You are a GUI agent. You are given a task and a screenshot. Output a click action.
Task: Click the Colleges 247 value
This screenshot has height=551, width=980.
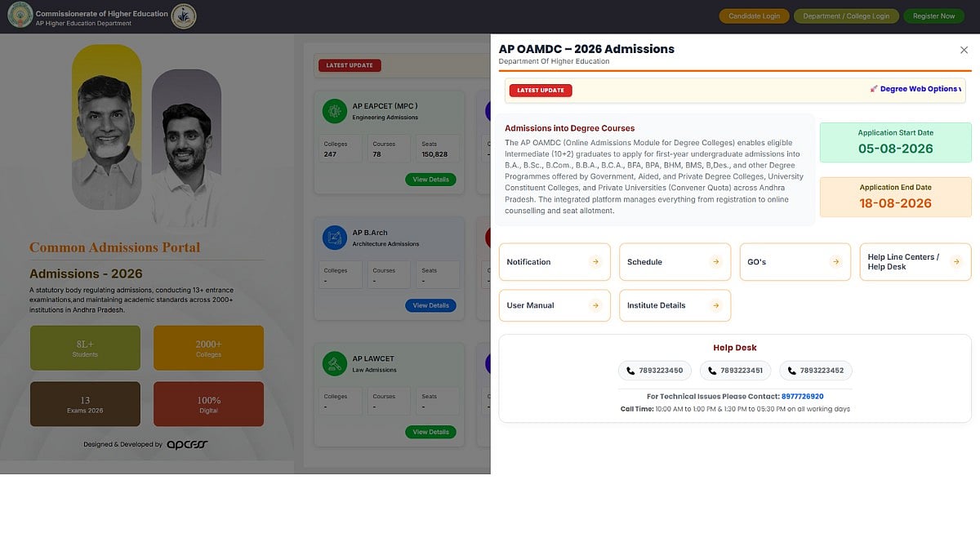coord(330,154)
